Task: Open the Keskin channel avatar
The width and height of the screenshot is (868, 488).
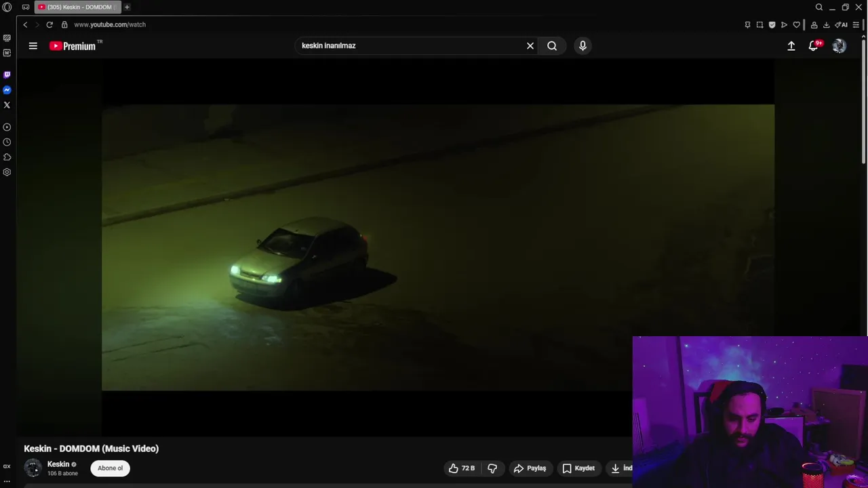Action: tap(33, 468)
